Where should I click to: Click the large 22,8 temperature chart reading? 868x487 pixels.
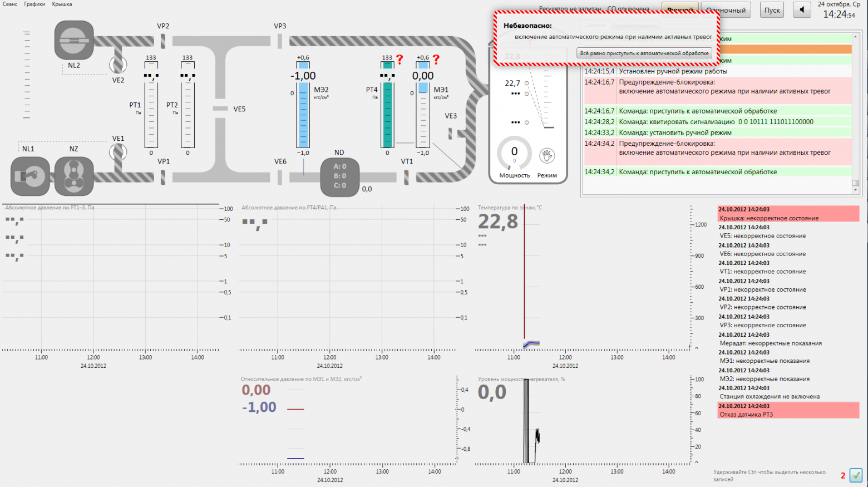pyautogui.click(x=498, y=222)
